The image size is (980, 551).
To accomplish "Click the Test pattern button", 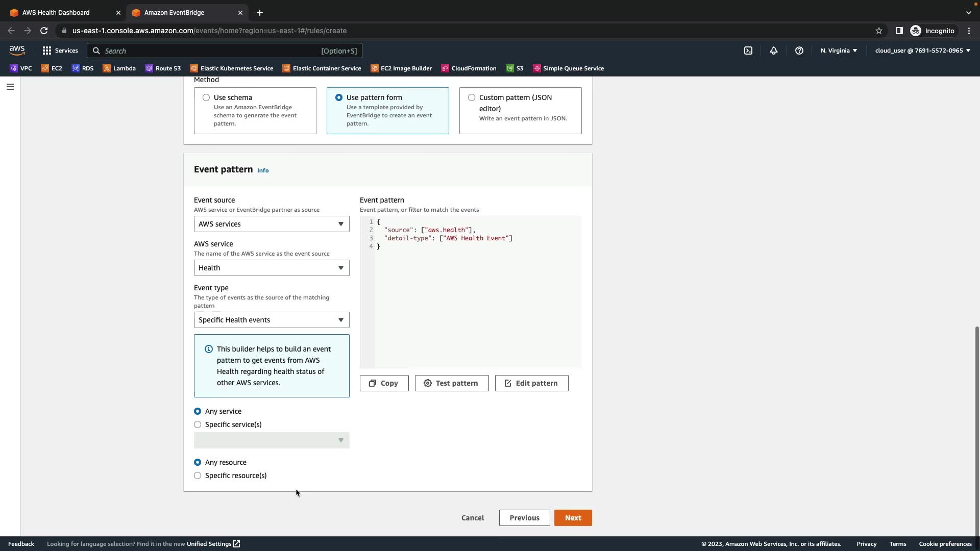I will click(451, 383).
